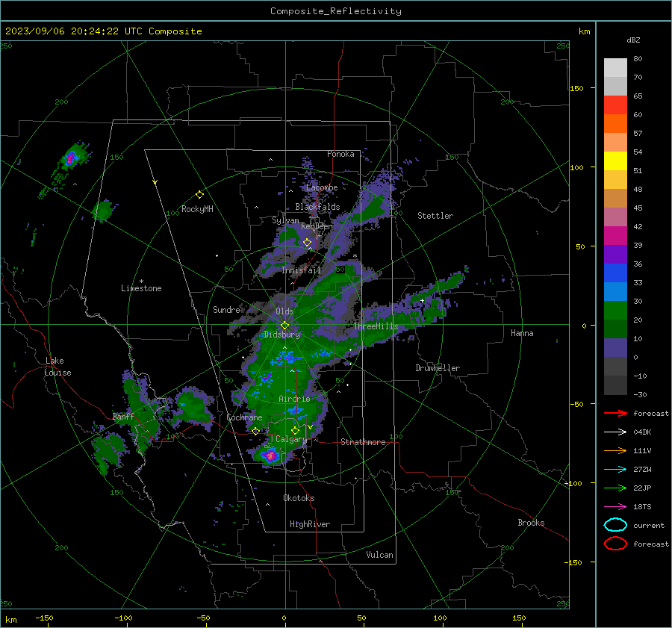The height and width of the screenshot is (628, 672).
Task: Click the Strathmore town label
Action: coord(363,442)
